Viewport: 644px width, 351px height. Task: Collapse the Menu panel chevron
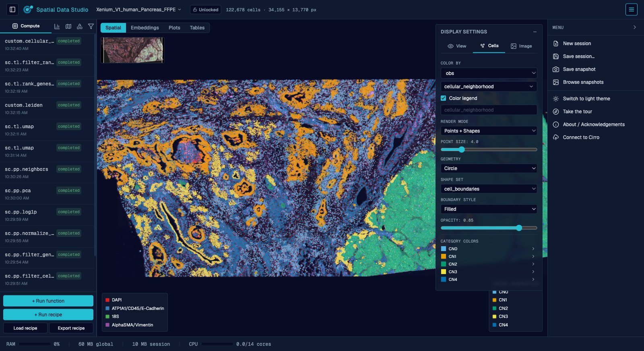coord(635,27)
